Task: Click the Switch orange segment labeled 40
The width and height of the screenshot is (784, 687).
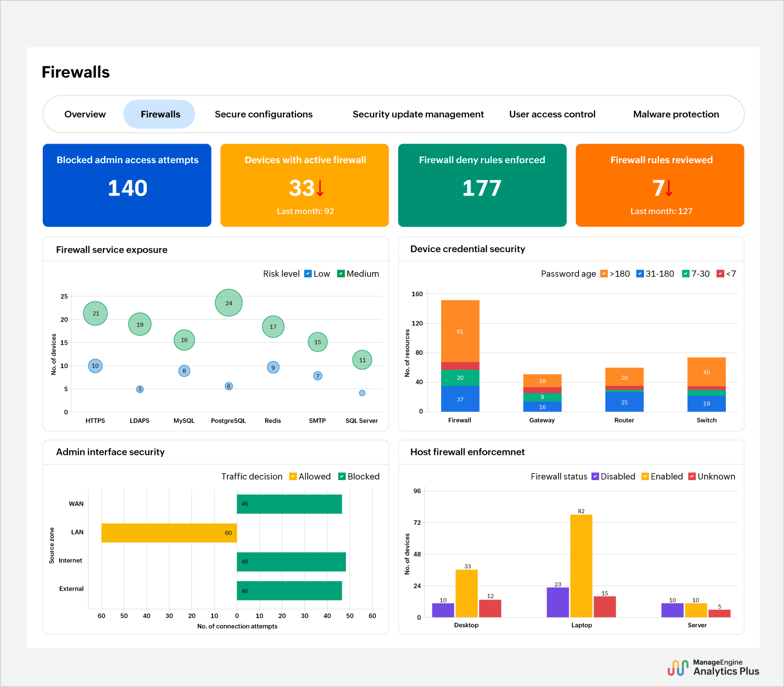Action: (707, 372)
